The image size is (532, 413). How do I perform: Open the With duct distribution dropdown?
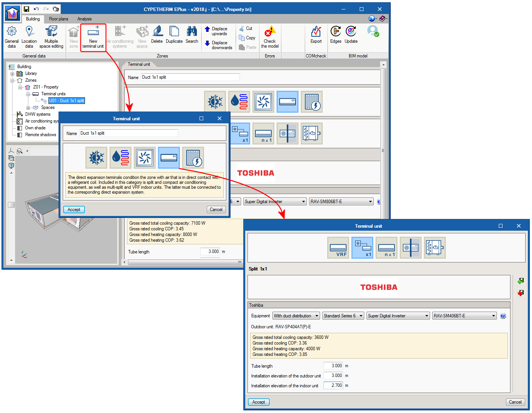296,316
